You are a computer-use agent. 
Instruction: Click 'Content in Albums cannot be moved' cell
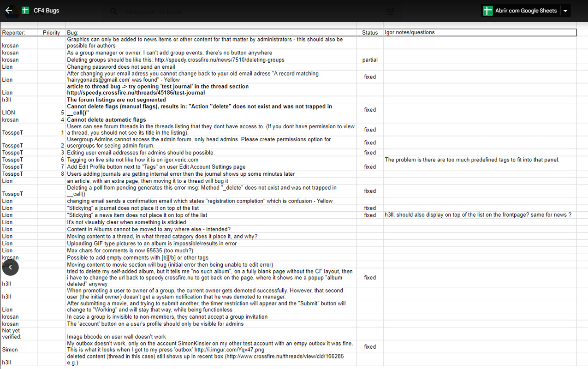(x=211, y=229)
